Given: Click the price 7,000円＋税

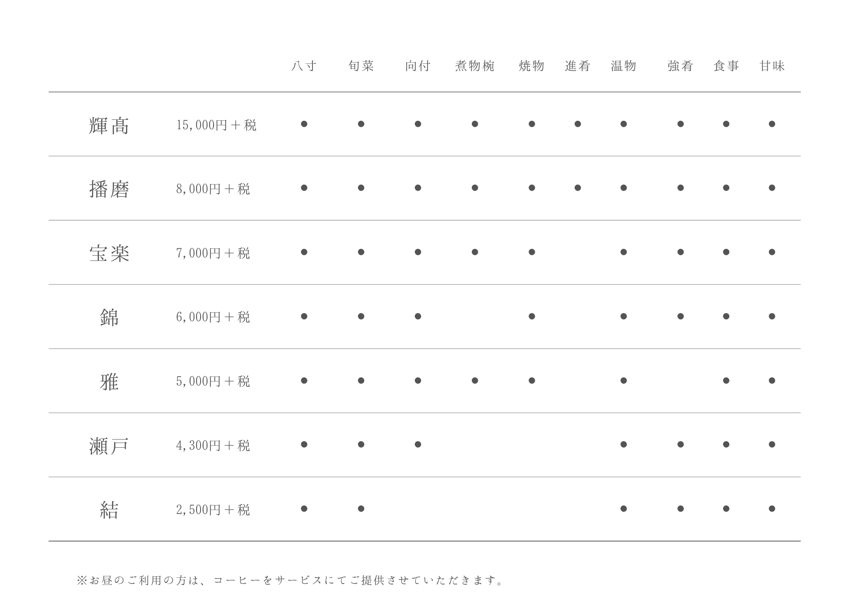Looking at the screenshot, I should 213,253.
